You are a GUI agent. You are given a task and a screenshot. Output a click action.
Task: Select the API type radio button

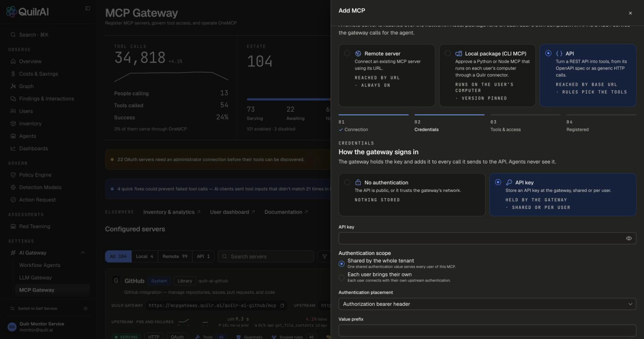tap(548, 53)
